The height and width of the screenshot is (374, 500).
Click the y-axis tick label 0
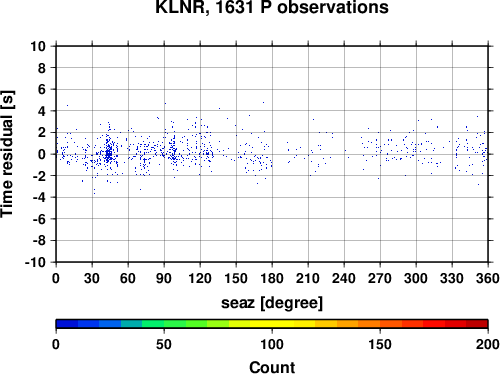pyautogui.click(x=42, y=154)
